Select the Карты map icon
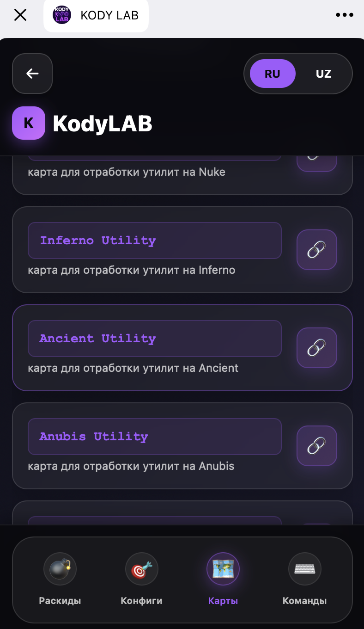The image size is (364, 629). [223, 569]
